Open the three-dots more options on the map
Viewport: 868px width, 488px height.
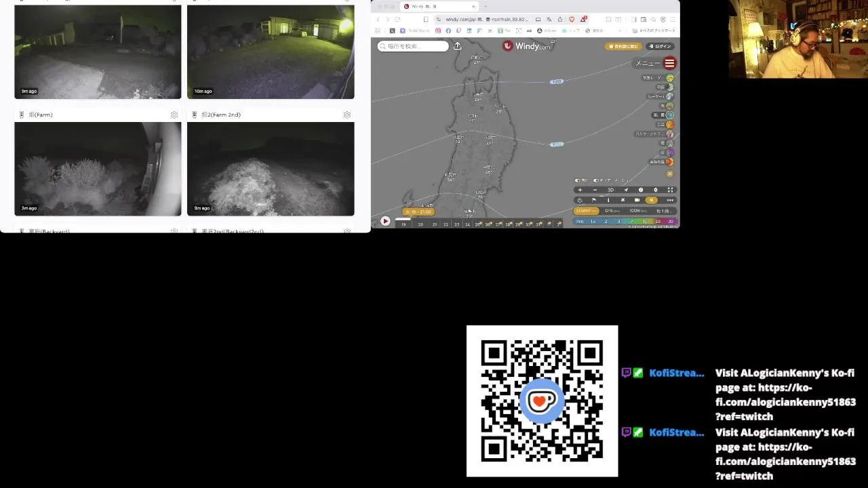670,200
